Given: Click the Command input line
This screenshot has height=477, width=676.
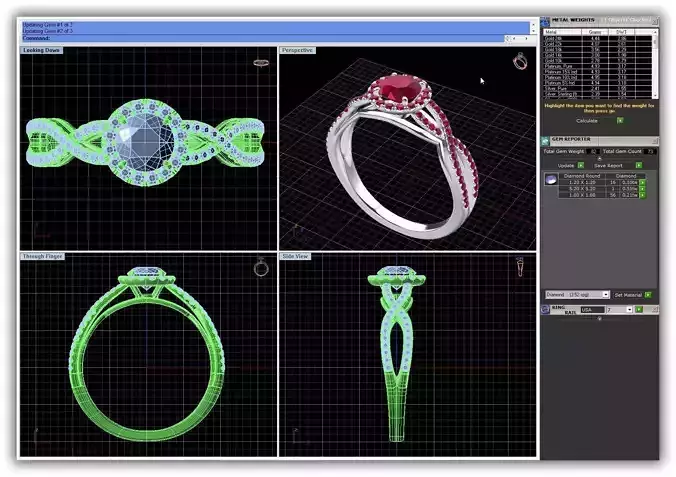Looking at the screenshot, I should click(263, 38).
